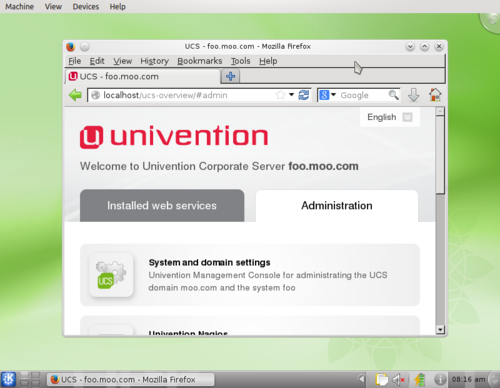Click the Firefox icon in window titlebar
500x388 pixels.
point(70,47)
